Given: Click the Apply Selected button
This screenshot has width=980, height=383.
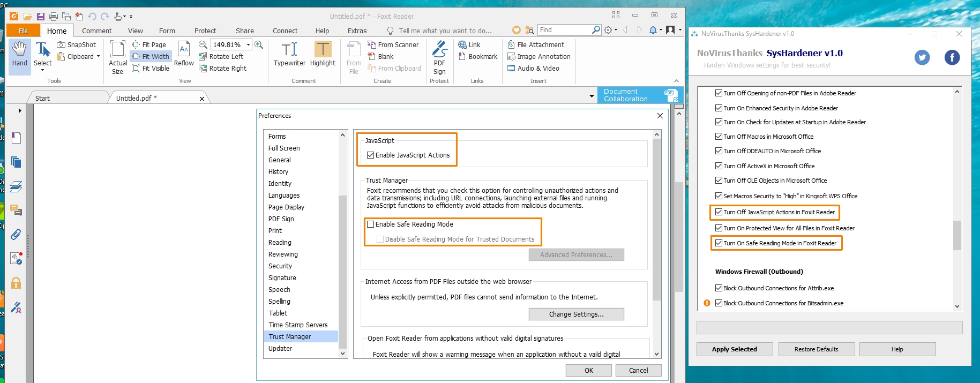Looking at the screenshot, I should pyautogui.click(x=734, y=349).
